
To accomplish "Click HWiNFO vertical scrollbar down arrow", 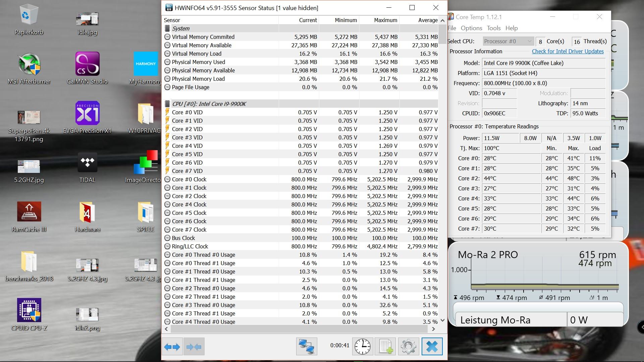I will pyautogui.click(x=442, y=320).
